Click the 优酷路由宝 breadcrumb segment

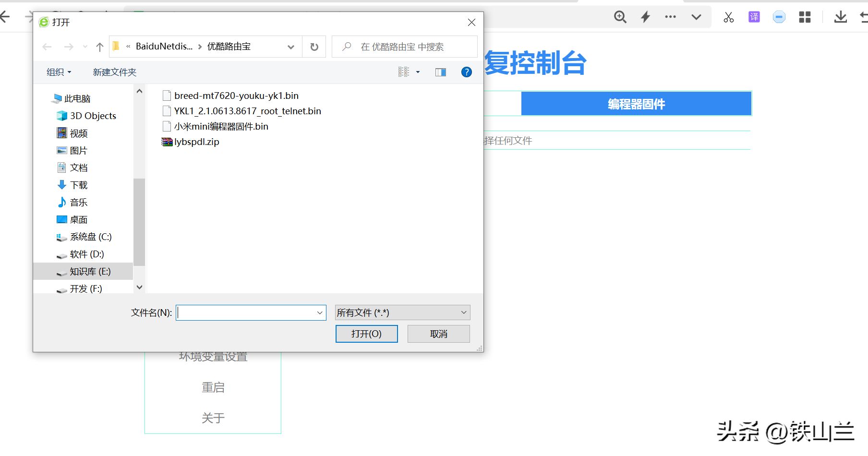(x=229, y=47)
